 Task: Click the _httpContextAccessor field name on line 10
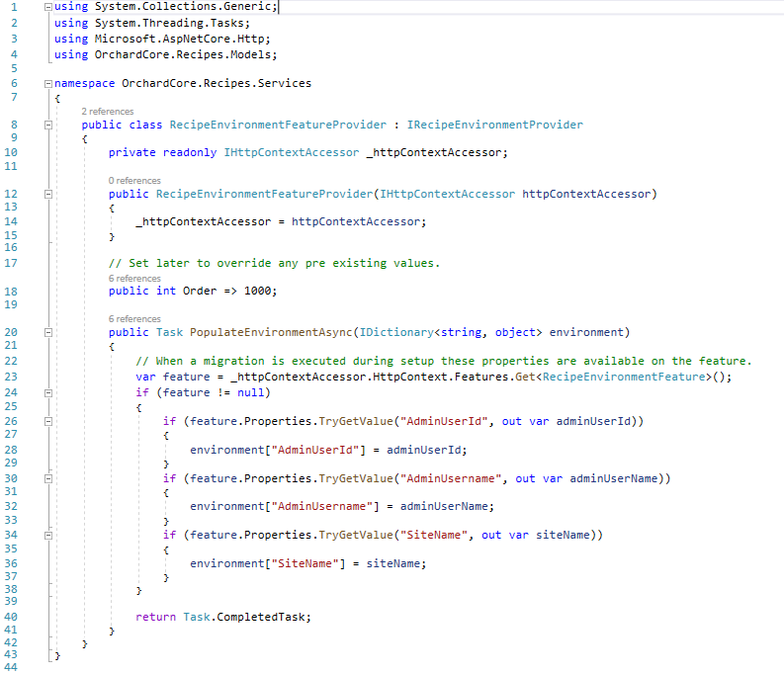click(x=434, y=152)
